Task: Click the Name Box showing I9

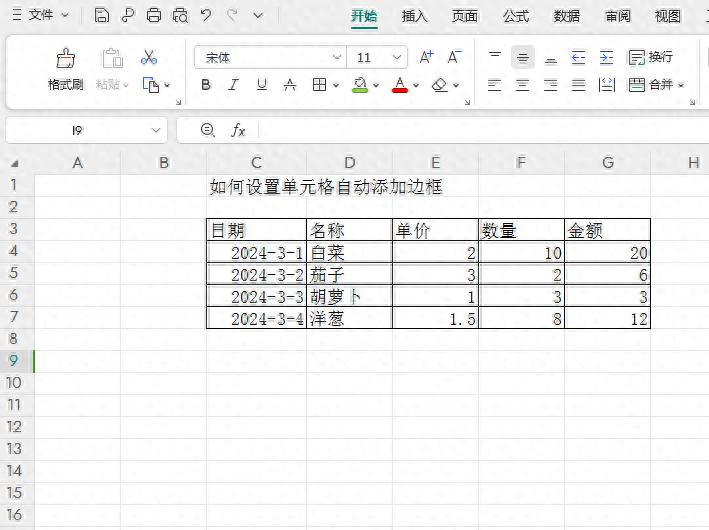Action: [86, 130]
